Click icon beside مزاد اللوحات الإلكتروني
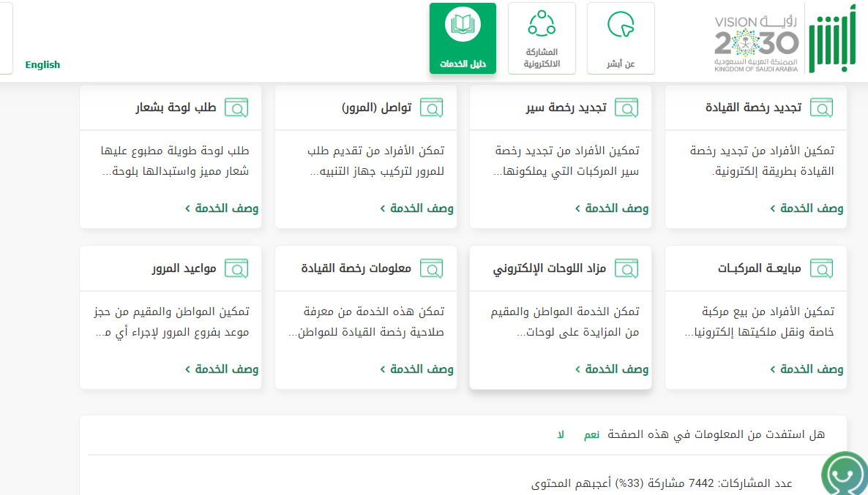Screen dimensions: 868x495 pyautogui.click(x=626, y=268)
